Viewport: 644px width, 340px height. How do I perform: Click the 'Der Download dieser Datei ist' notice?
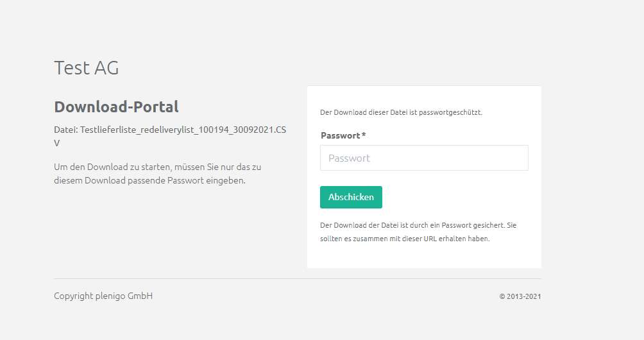click(401, 112)
